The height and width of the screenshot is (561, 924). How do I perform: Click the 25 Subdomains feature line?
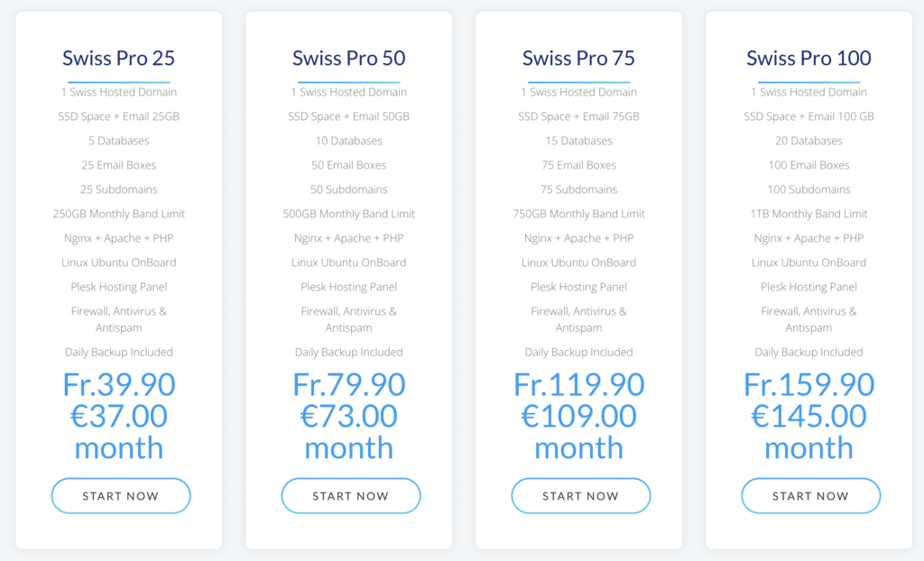click(x=118, y=189)
